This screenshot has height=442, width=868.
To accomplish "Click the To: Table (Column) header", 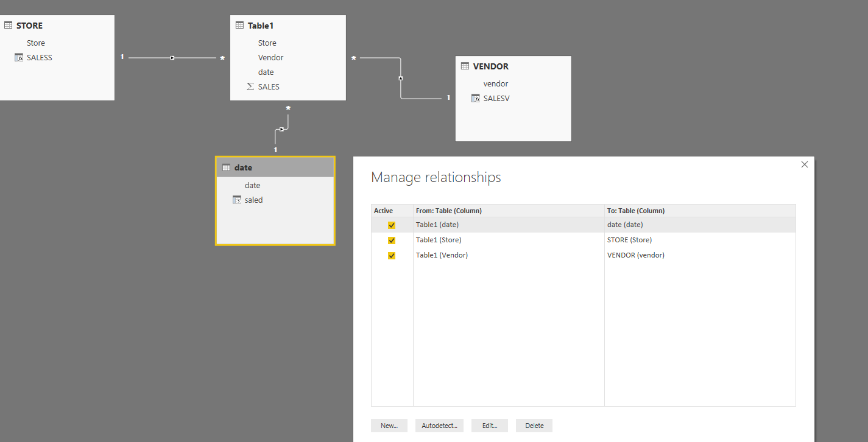I will (x=700, y=211).
